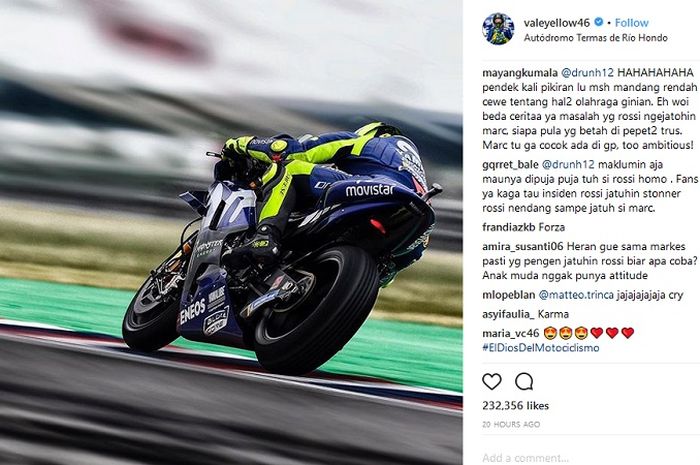View mlopeblan commenter profile
The image size is (700, 465).
508,295
